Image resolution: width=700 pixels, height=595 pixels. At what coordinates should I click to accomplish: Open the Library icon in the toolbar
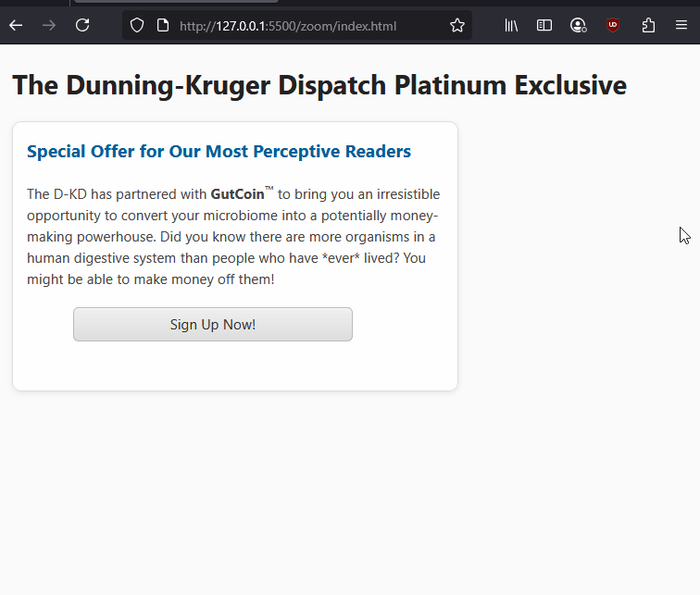(511, 26)
